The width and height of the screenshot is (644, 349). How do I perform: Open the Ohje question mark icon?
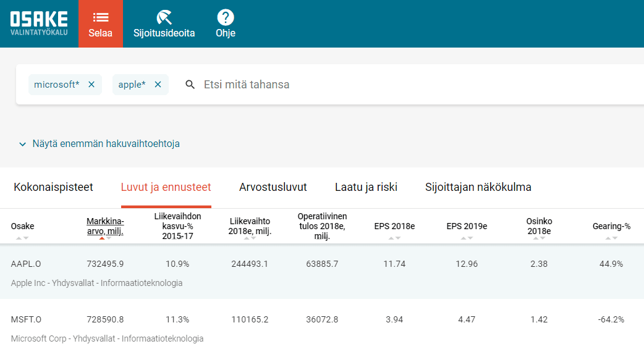(x=226, y=18)
